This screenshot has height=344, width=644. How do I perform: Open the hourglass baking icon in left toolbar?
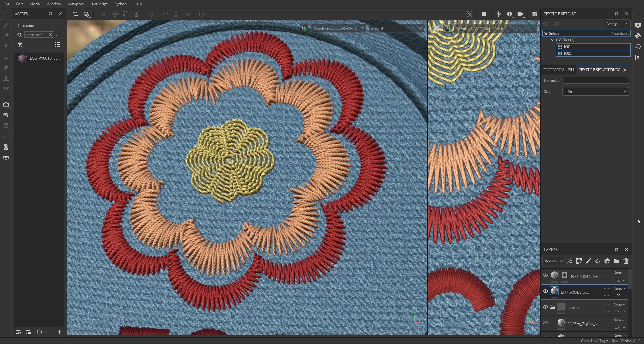point(6,126)
